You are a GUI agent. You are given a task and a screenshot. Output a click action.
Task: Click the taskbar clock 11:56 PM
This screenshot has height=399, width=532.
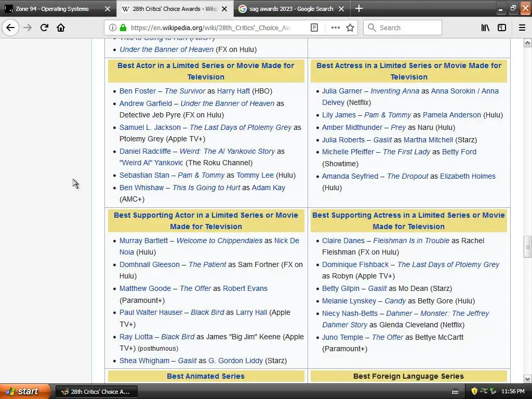(x=513, y=392)
